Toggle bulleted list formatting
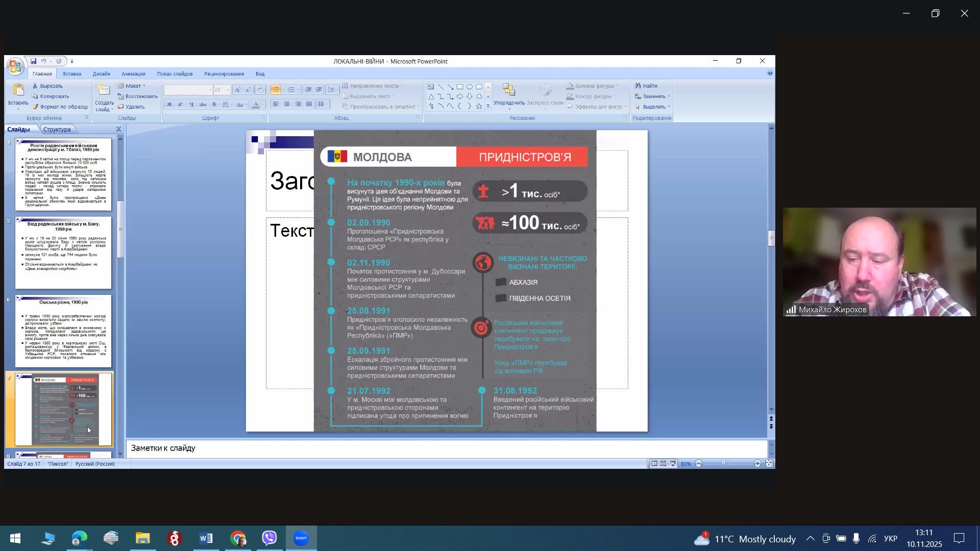The width and height of the screenshot is (980, 551). click(x=276, y=90)
